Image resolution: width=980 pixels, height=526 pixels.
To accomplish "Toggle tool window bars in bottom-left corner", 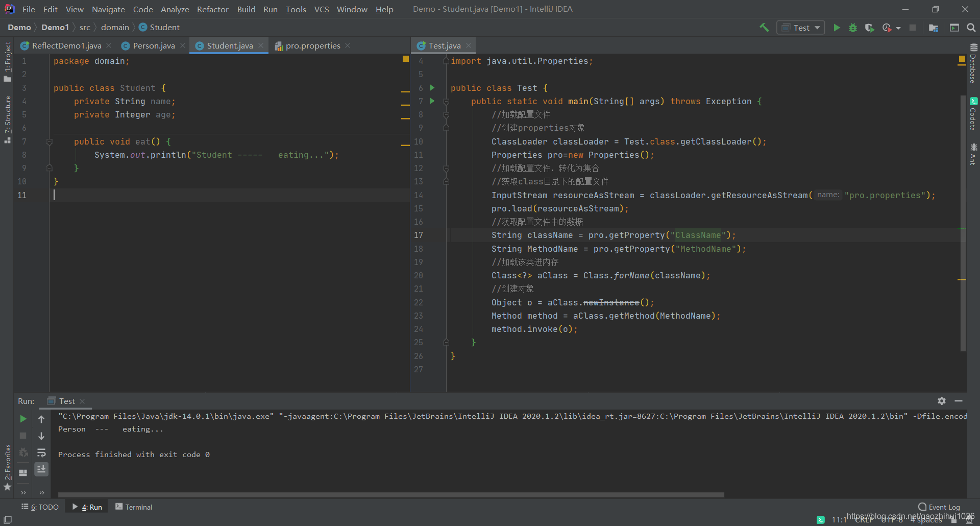I will tap(8, 519).
